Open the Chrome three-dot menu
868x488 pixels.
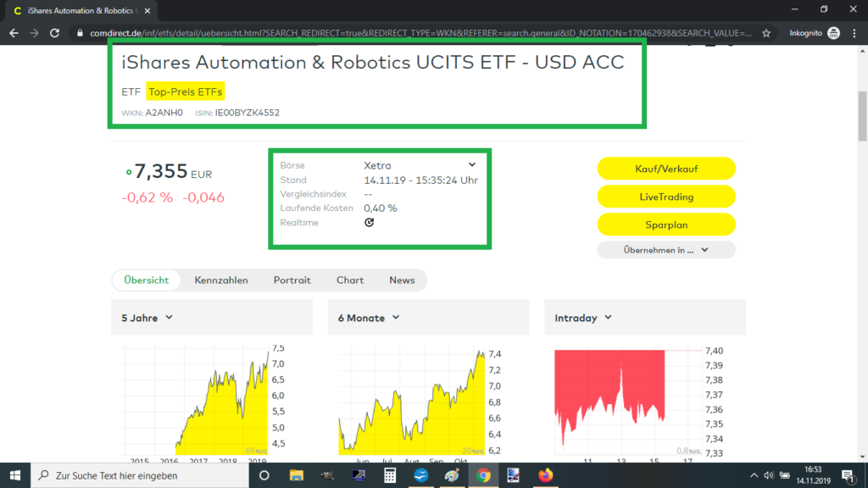click(854, 33)
